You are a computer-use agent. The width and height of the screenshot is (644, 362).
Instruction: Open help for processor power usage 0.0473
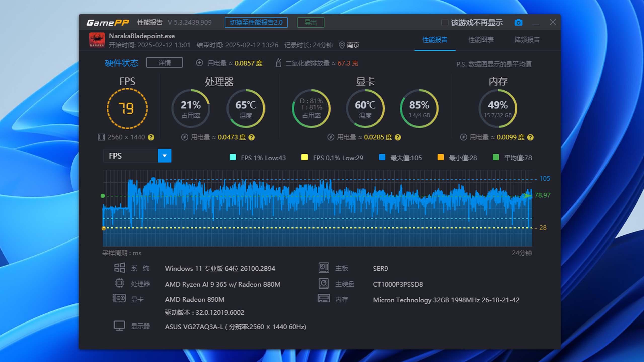(x=252, y=137)
